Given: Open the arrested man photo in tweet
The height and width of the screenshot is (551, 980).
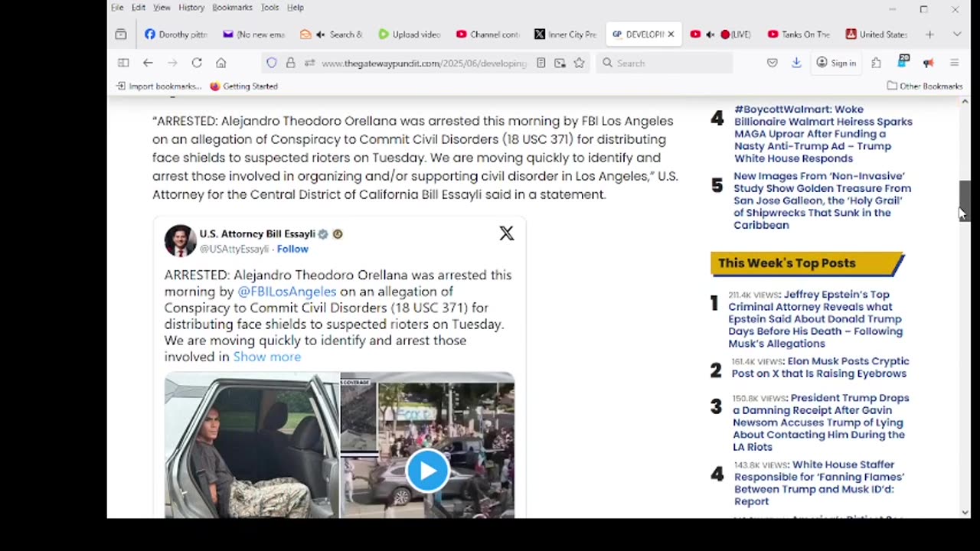Looking at the screenshot, I should tap(251, 445).
